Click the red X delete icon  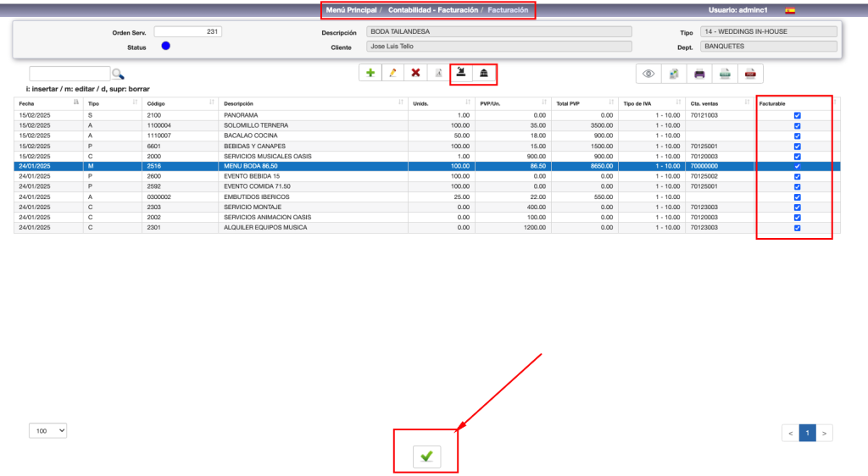[x=415, y=74]
